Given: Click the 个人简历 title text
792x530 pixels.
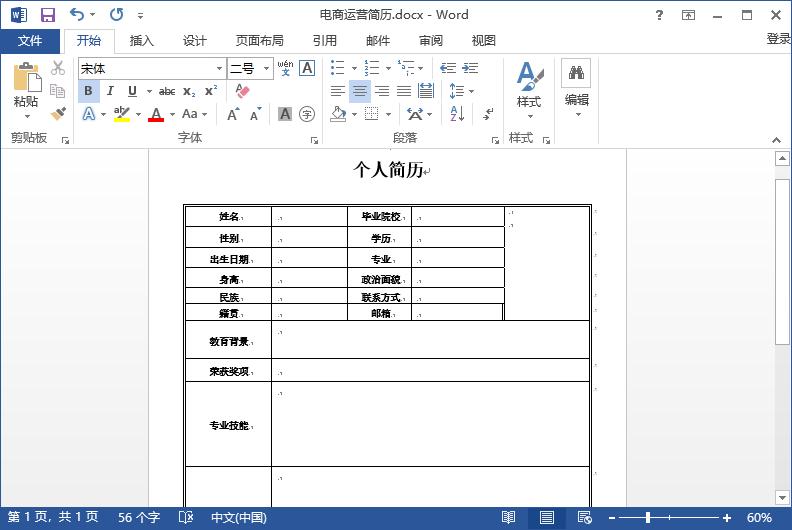Looking at the screenshot, I should 388,170.
